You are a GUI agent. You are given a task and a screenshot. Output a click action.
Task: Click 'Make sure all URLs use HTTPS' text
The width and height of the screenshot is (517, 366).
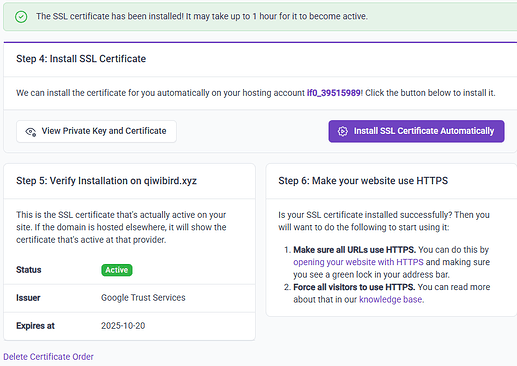[x=354, y=250]
